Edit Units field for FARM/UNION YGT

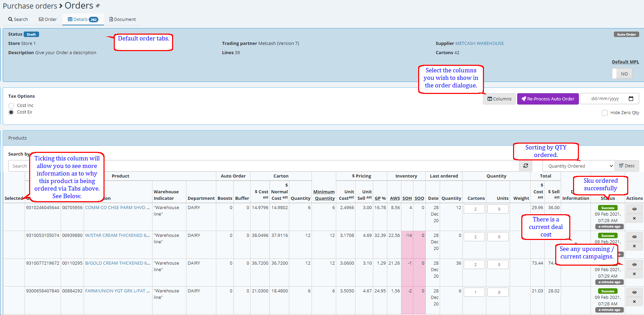click(498, 292)
